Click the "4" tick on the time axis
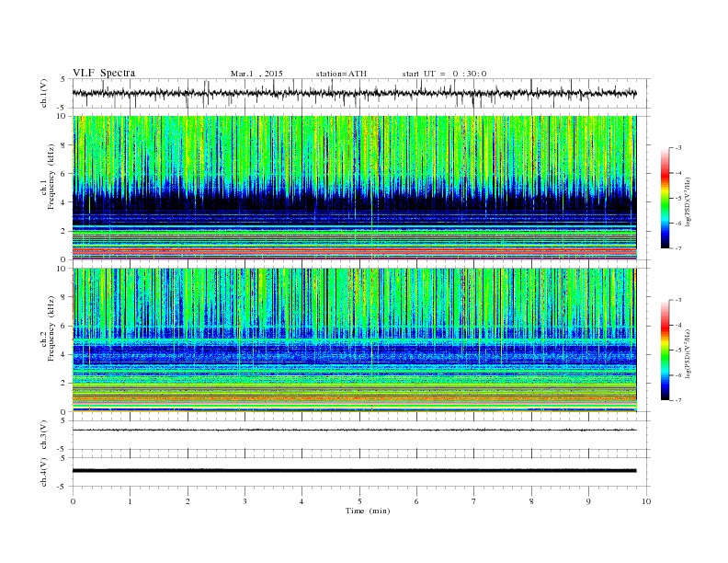The image size is (728, 563). click(x=301, y=501)
